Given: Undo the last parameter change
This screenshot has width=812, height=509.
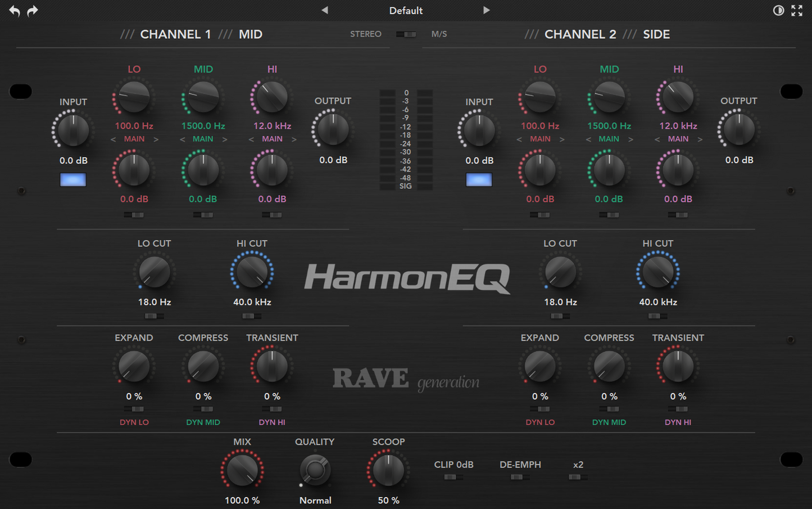Looking at the screenshot, I should click(14, 10).
